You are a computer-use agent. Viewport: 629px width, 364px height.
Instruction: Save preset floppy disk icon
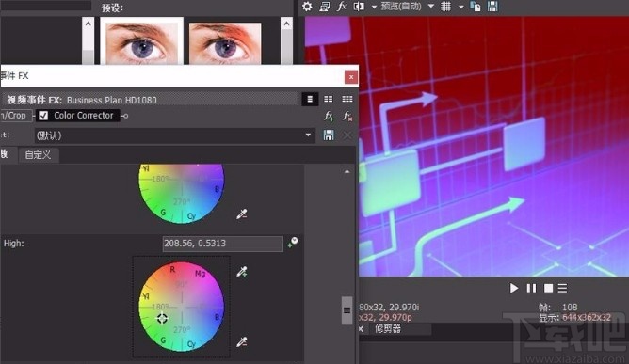(x=329, y=135)
